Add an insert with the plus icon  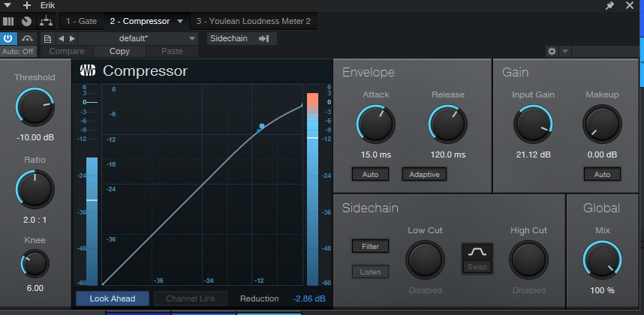(27, 5)
